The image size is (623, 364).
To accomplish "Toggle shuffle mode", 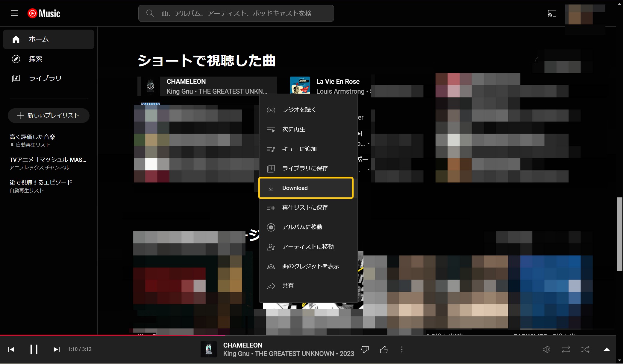I will tap(585, 349).
